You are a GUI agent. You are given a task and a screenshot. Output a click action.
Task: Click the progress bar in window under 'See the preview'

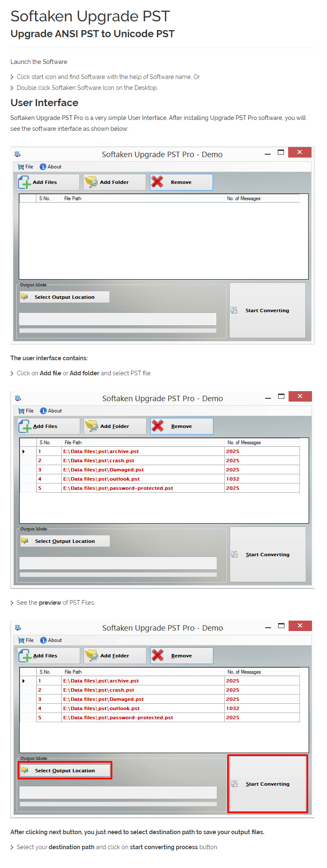click(x=118, y=804)
